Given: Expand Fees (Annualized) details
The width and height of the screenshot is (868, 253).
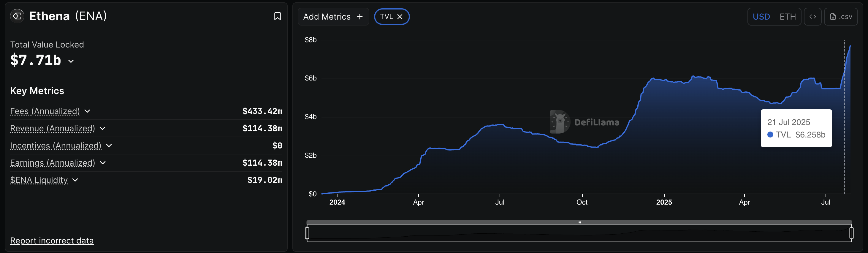Looking at the screenshot, I should 87,111.
